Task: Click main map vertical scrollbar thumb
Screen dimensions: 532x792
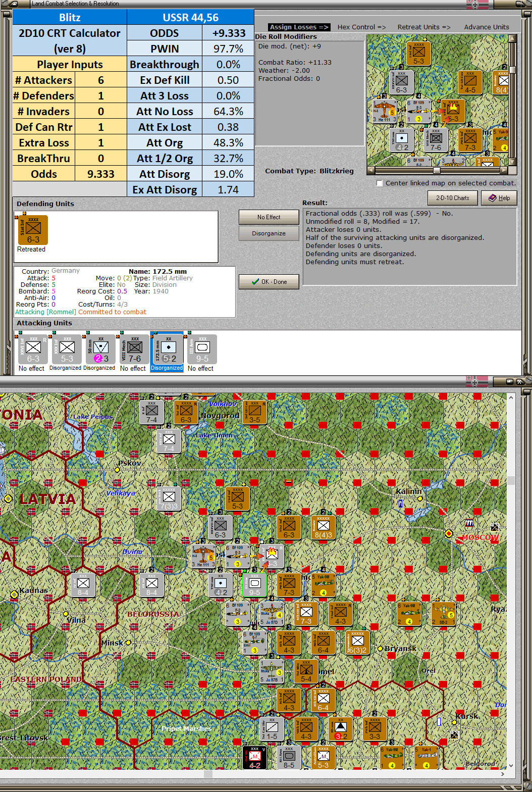Action: pyautogui.click(x=511, y=480)
